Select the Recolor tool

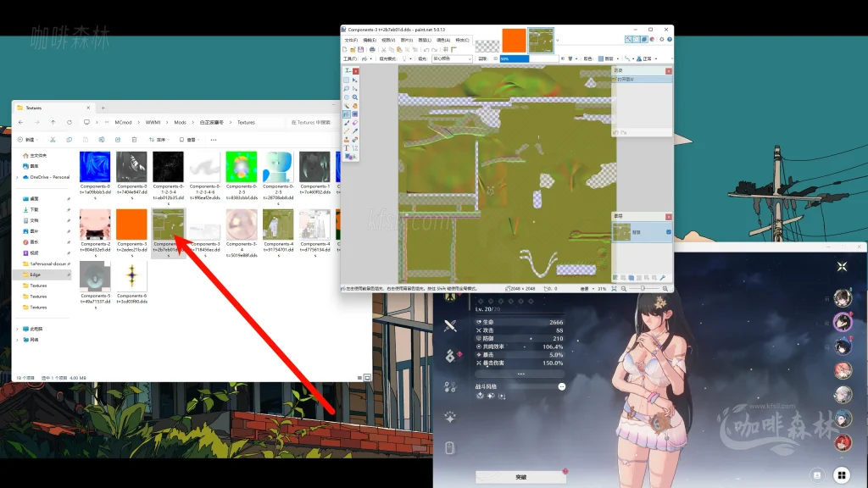[x=355, y=140]
